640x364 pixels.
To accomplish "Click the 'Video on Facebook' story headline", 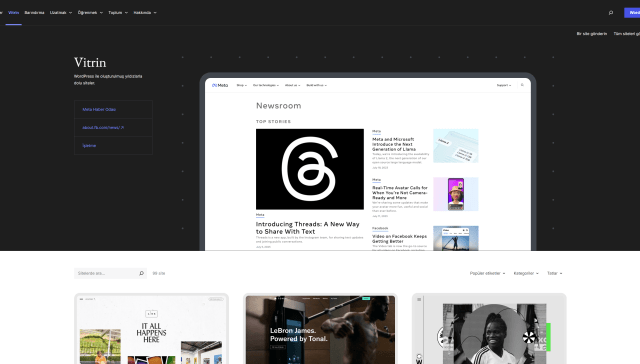I will pos(399,239).
